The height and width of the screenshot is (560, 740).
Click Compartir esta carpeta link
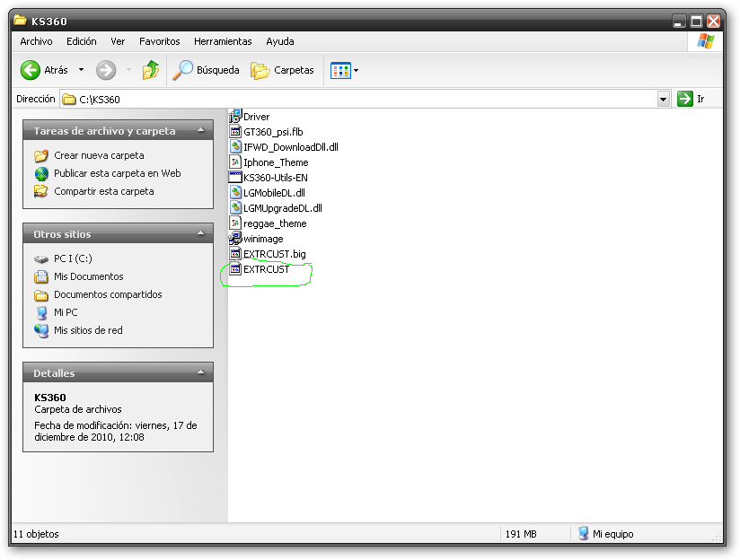coord(104,191)
